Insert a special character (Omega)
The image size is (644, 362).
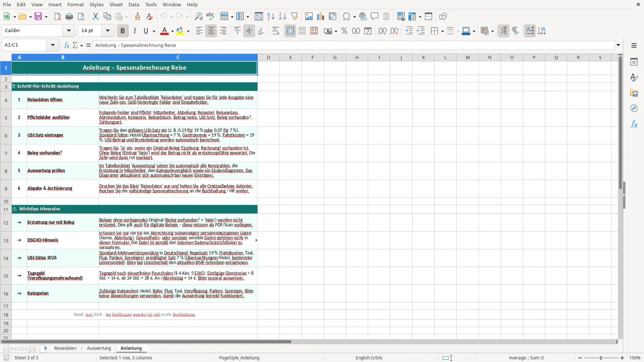[346, 17]
